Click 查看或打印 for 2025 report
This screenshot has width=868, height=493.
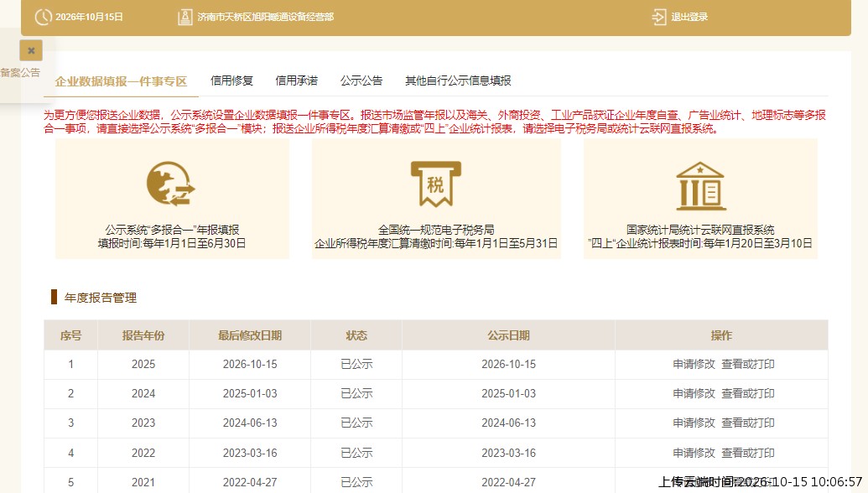(x=748, y=364)
